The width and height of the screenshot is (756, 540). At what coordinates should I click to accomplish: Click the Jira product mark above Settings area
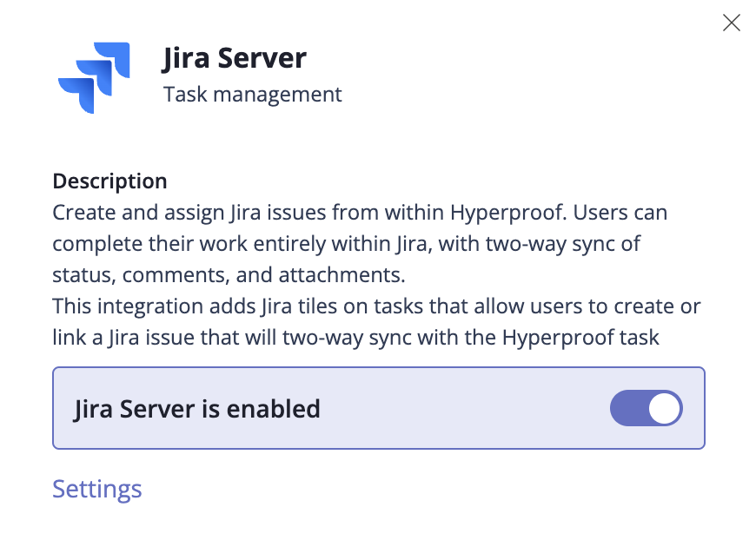pos(94,78)
